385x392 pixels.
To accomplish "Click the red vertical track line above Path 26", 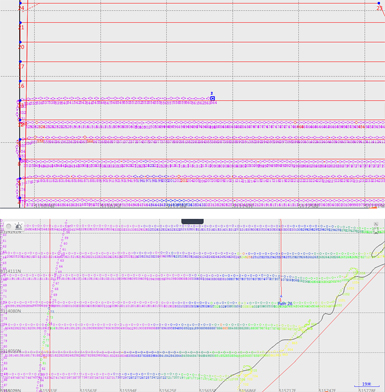I will (281, 257).
